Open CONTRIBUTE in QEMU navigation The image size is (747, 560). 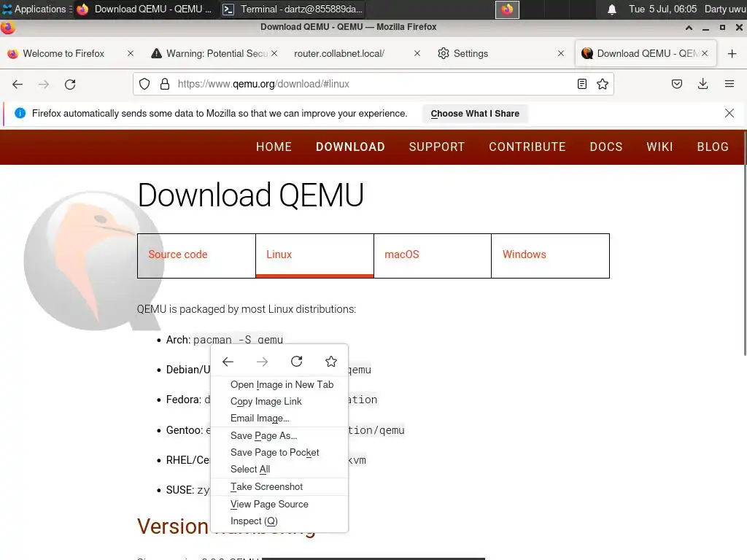click(x=527, y=147)
